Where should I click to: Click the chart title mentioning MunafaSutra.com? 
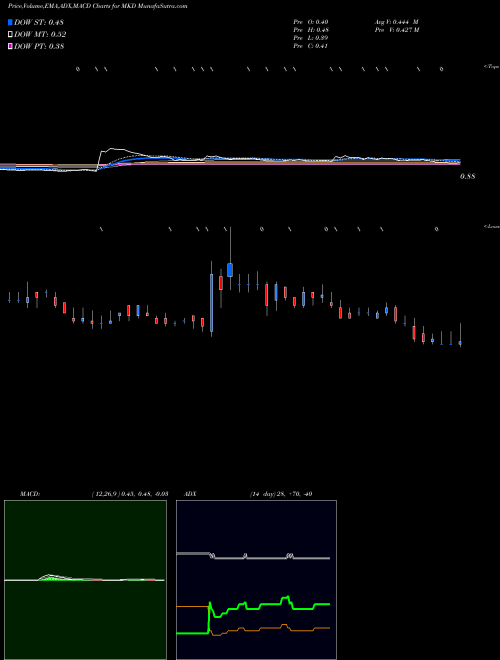(98, 6)
